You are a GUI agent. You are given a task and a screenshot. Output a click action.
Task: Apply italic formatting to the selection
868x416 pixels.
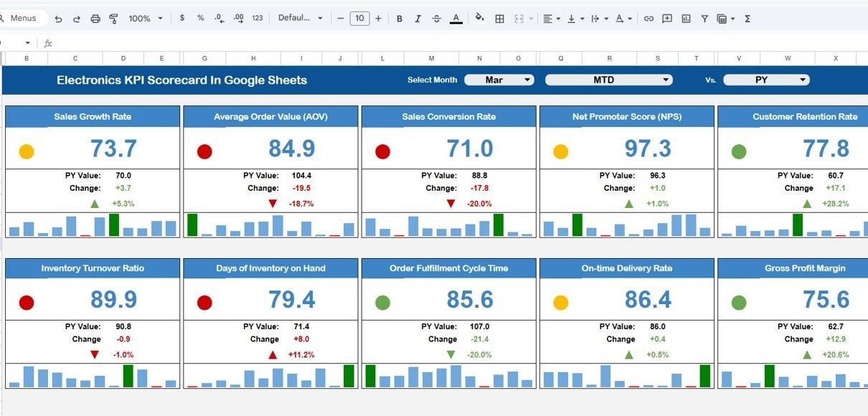click(418, 19)
